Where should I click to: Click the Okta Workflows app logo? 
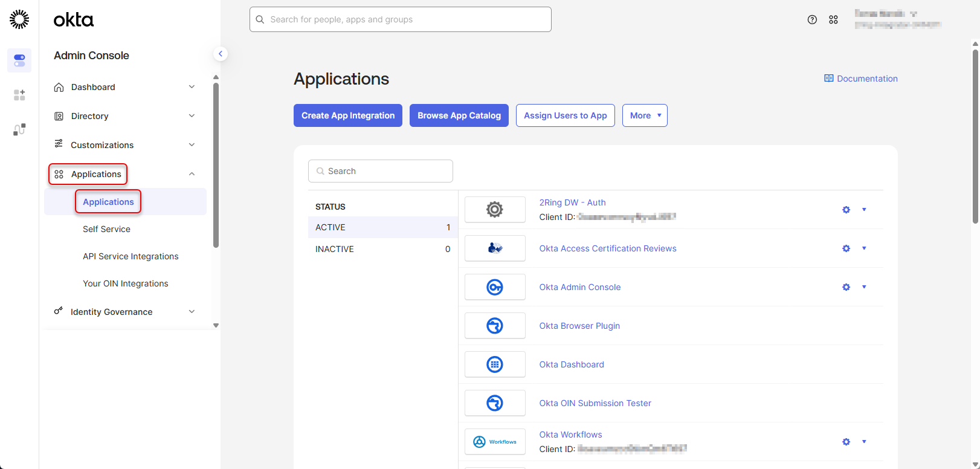tap(495, 442)
